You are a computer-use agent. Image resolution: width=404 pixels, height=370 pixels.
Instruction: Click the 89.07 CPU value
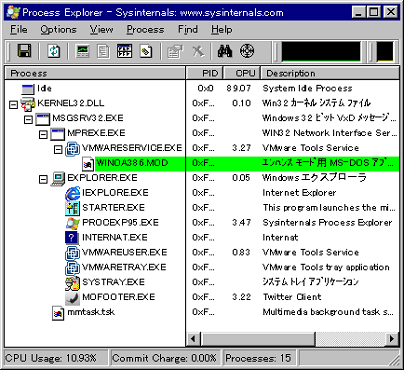(x=239, y=89)
